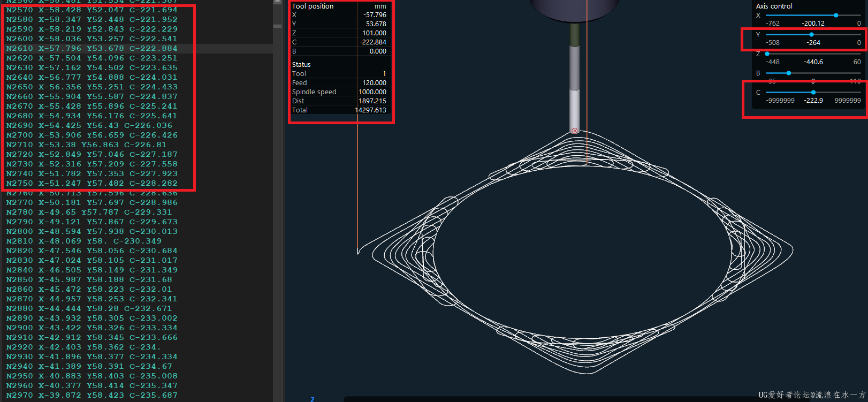The image size is (868, 402).
Task: Select code line N2860 X-45.472 Y58.223
Action: [x=89, y=289]
